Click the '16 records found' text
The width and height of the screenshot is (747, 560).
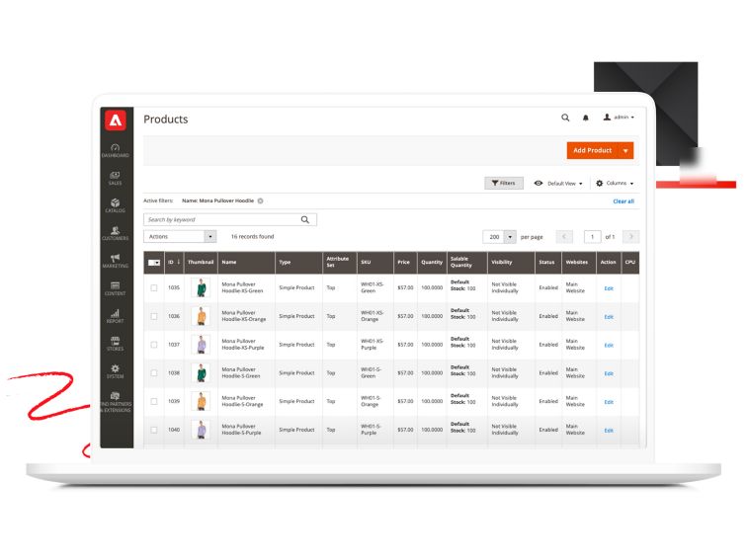tap(253, 237)
